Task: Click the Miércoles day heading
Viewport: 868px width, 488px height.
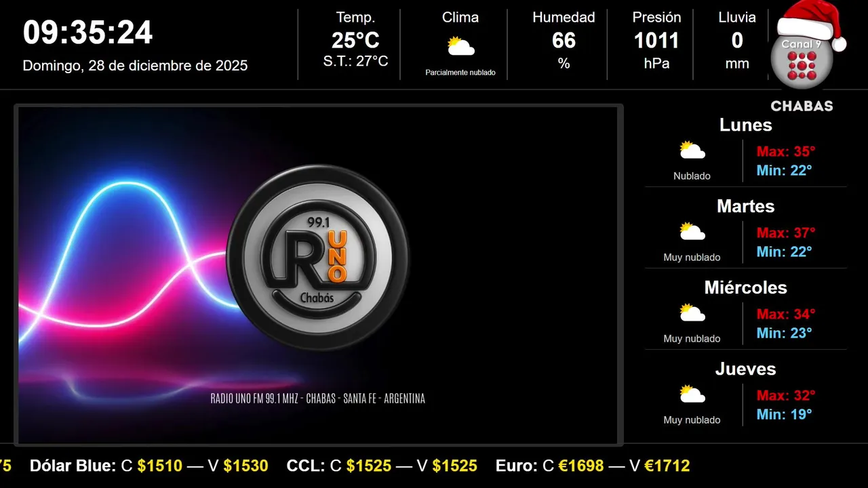Action: 745,287
